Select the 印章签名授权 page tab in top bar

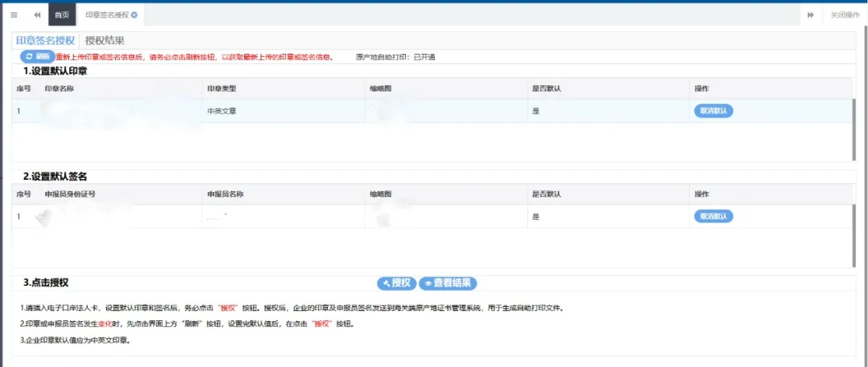[106, 15]
